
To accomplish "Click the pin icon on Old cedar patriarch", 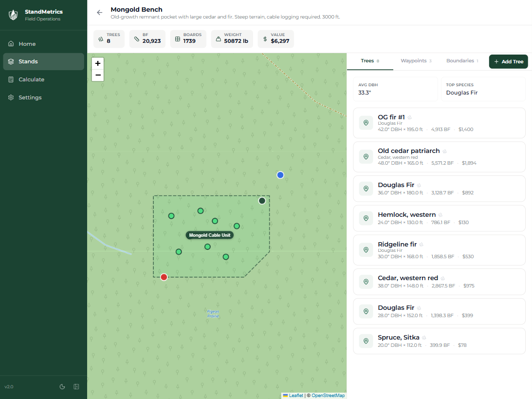I will coord(366,157).
